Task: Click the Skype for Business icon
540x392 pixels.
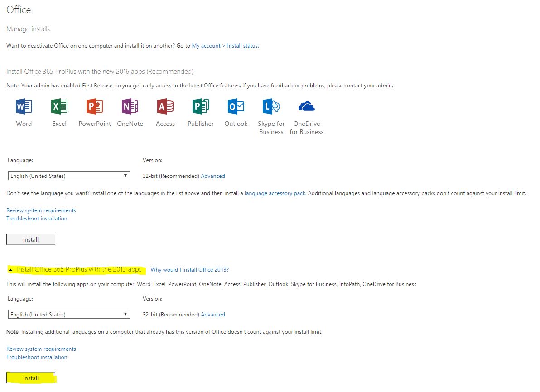Action: pos(271,106)
